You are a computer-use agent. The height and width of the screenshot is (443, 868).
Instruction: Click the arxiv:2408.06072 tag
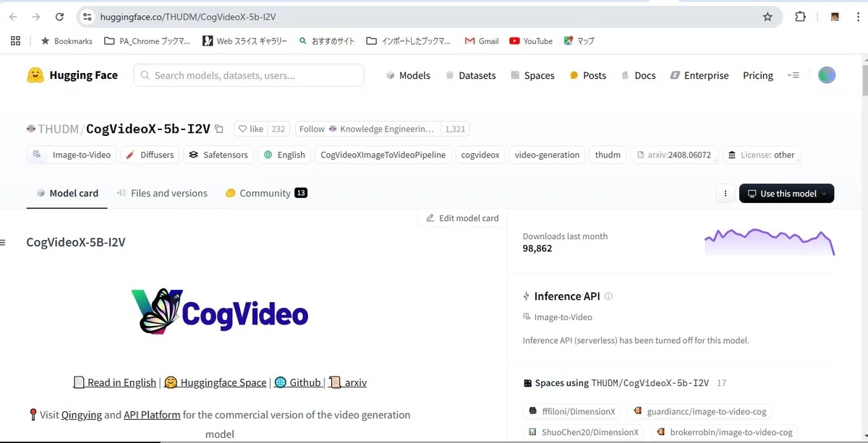(x=674, y=155)
